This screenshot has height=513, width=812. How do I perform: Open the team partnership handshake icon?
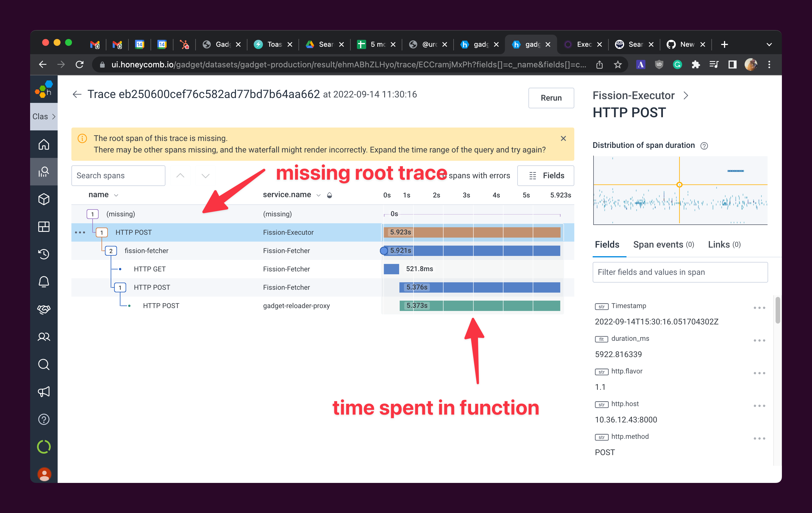click(x=44, y=310)
